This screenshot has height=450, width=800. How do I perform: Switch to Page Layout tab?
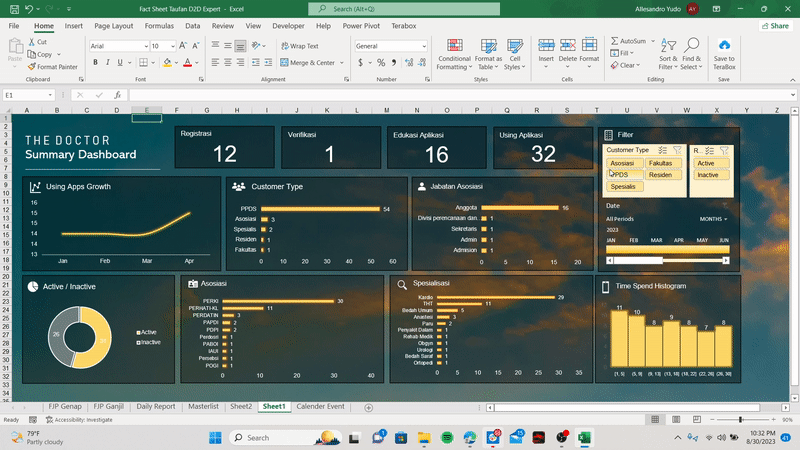click(x=113, y=26)
